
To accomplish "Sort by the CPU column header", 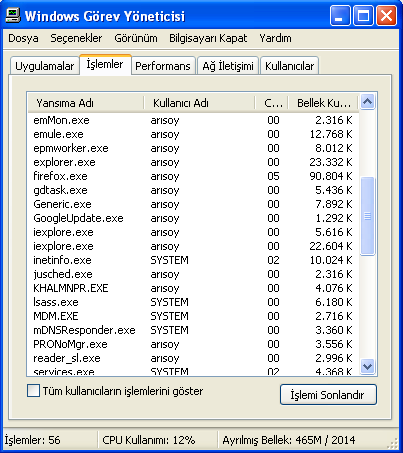I will tap(272, 103).
